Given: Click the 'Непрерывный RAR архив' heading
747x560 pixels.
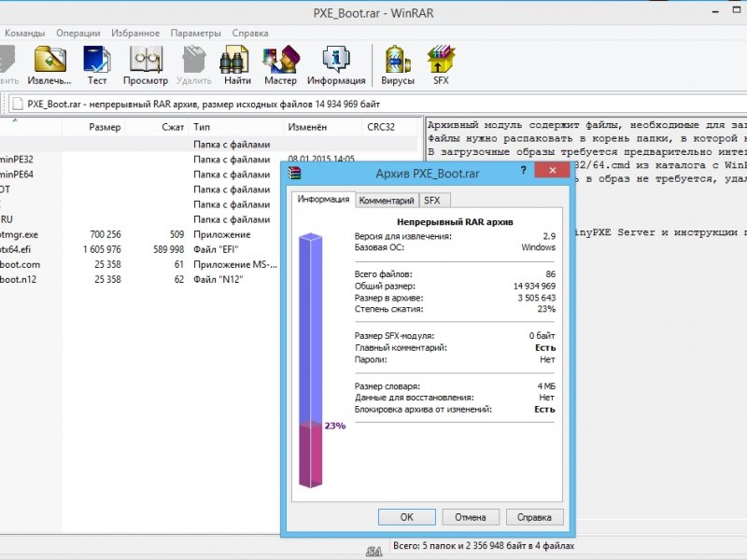Looking at the screenshot, I should pos(455,221).
